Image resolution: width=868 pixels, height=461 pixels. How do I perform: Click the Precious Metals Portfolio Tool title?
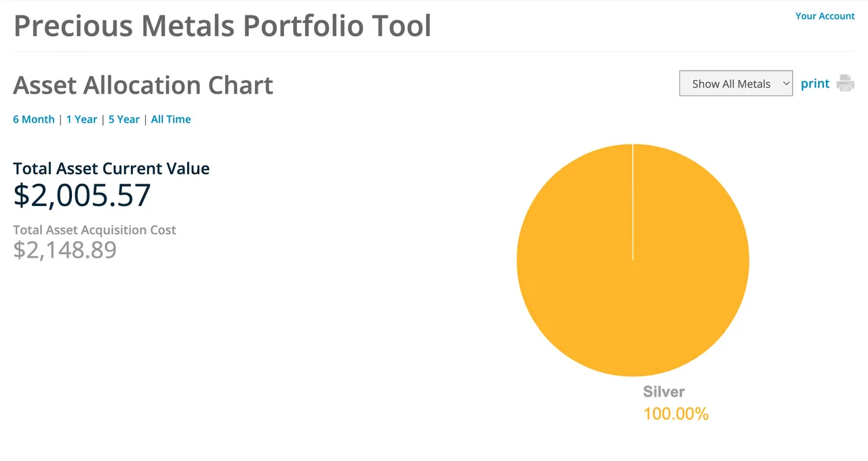(222, 25)
